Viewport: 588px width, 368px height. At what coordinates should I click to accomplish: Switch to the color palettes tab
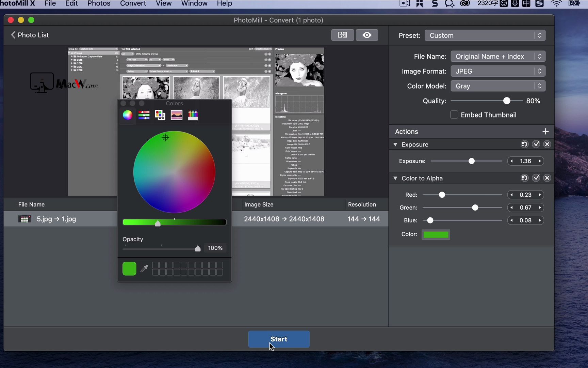160,115
